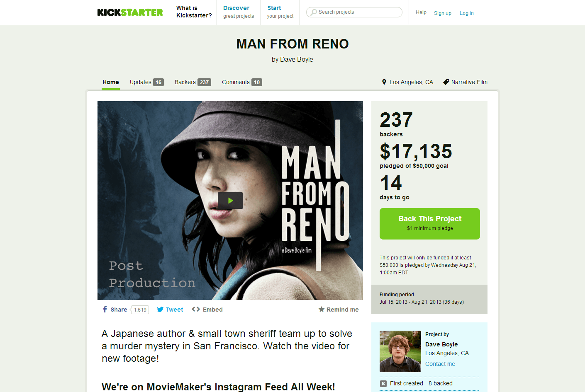Open the Comments tab
This screenshot has width=585, height=392.
242,82
